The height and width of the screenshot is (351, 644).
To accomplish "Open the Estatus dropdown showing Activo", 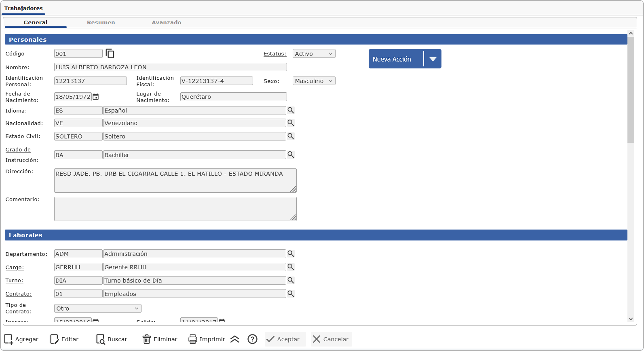I will coord(314,54).
